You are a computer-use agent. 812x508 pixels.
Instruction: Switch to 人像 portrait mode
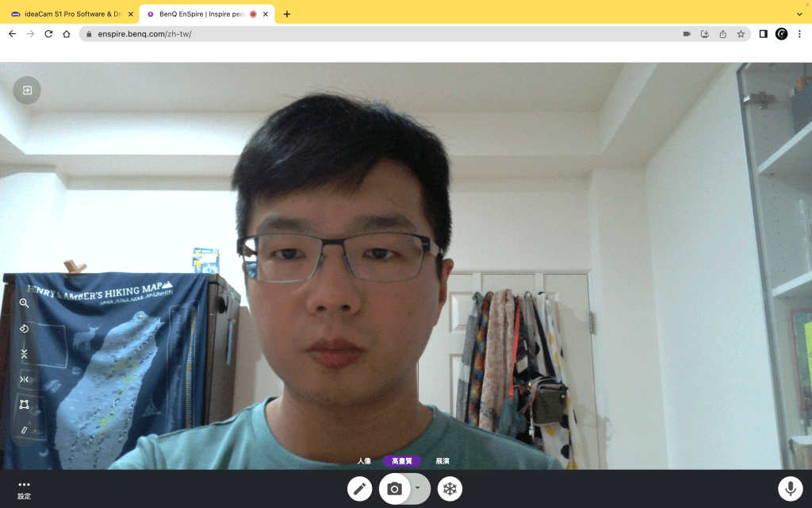[x=364, y=461]
